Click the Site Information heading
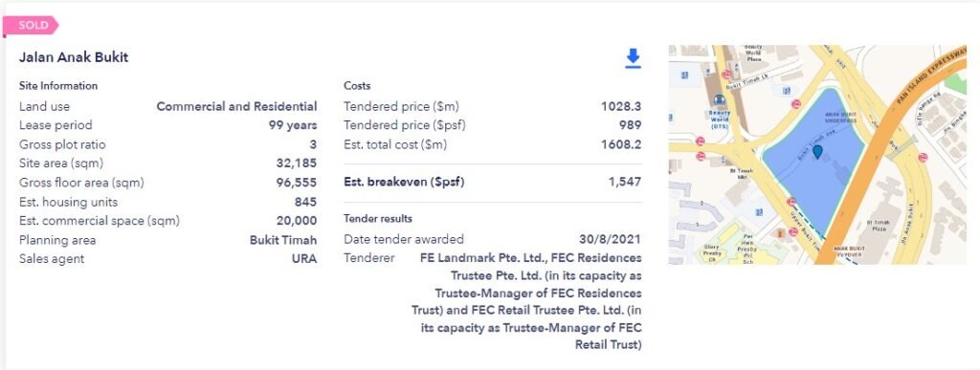This screenshot has height=370, width=980. click(58, 86)
